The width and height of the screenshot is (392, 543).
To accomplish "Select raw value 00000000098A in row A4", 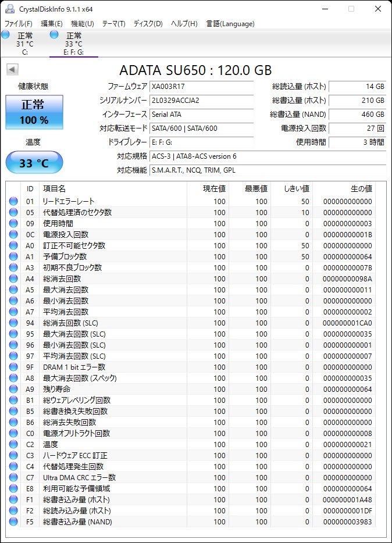I will click(x=347, y=279).
